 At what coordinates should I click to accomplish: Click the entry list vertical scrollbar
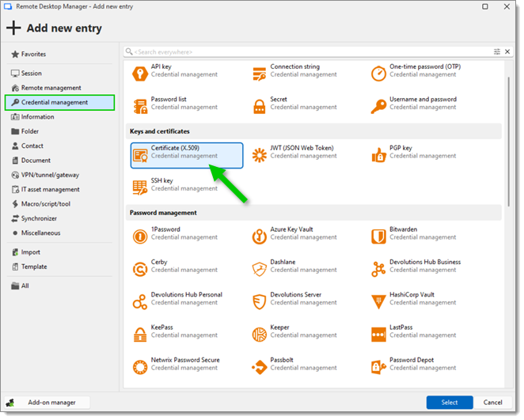[509, 142]
